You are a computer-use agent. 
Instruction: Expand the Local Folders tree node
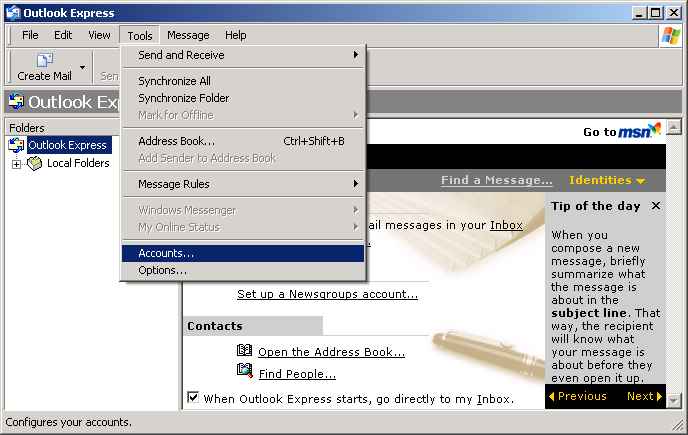[16, 164]
